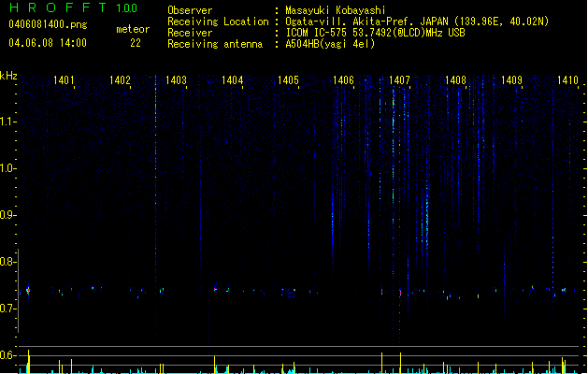Click the 1404 time marker
Viewport: 588px width, 374px height.
point(232,79)
